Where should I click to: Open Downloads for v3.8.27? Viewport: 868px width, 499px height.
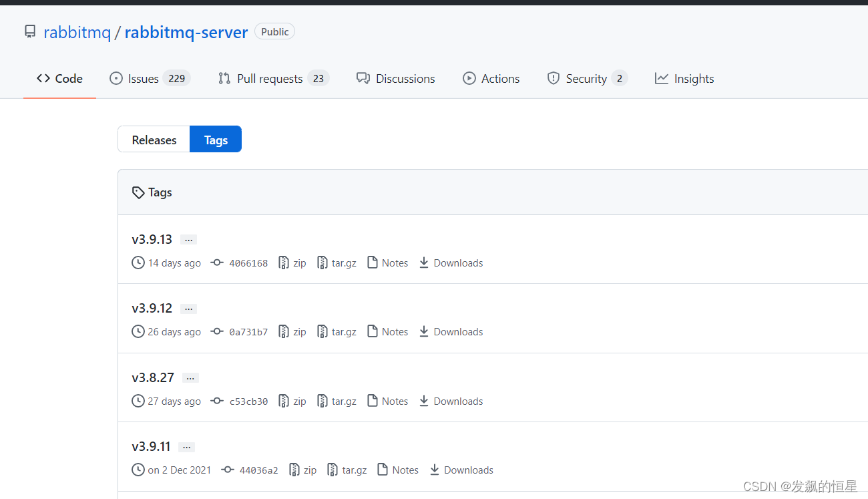click(x=451, y=401)
